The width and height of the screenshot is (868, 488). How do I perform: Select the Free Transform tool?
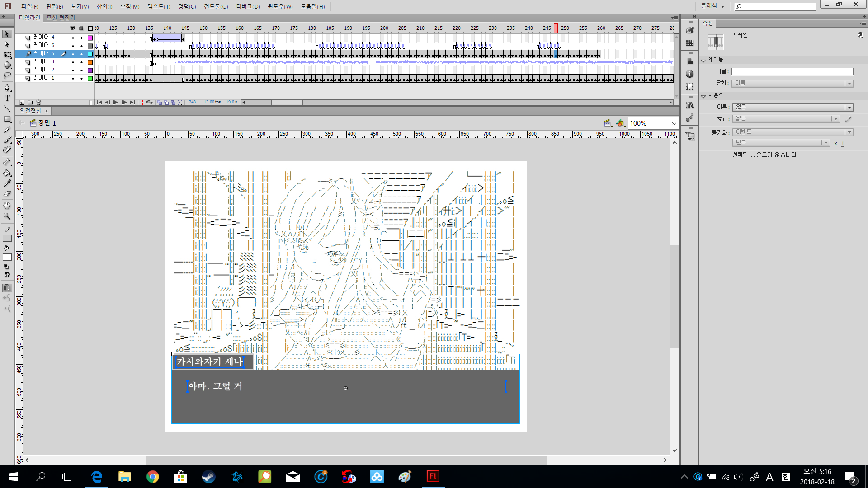7,55
